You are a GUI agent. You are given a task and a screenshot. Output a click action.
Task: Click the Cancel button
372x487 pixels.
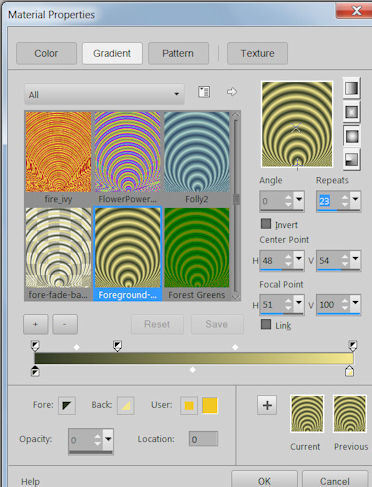(x=335, y=480)
